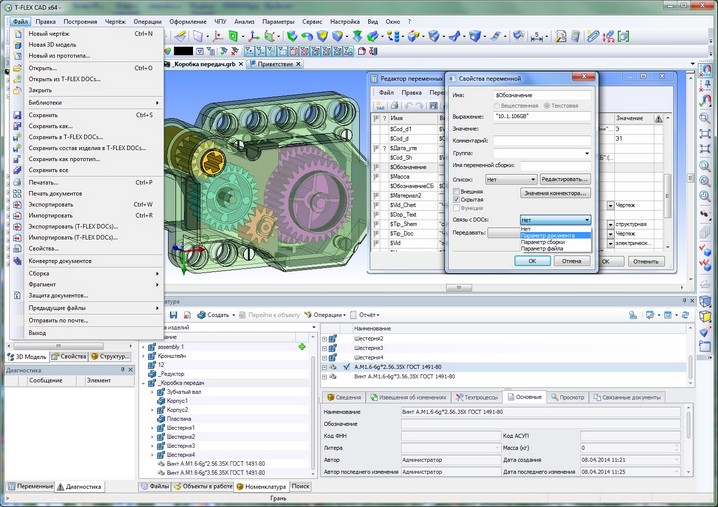718x507 pixels.
Task: Click the 'Значения коннектора...' button
Action: 555,193
